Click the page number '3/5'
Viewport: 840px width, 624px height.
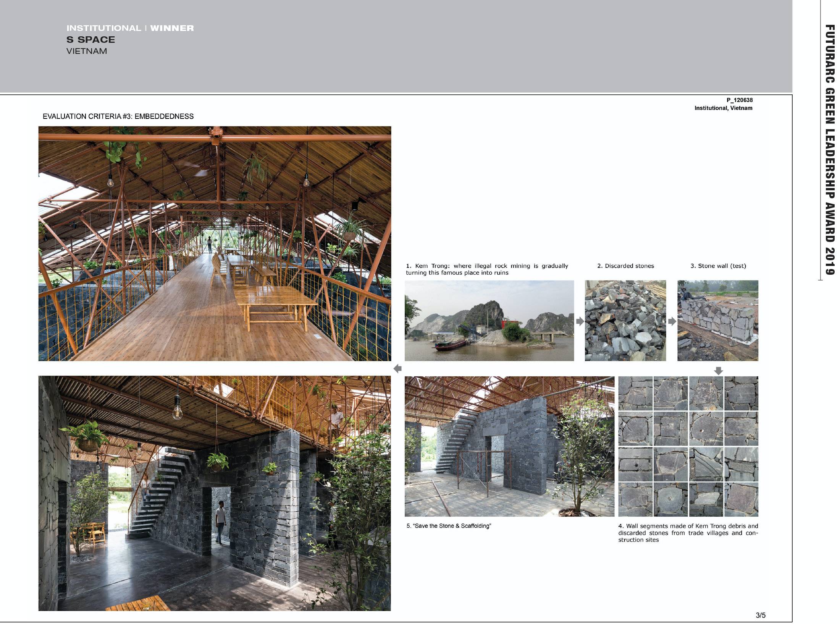[761, 616]
